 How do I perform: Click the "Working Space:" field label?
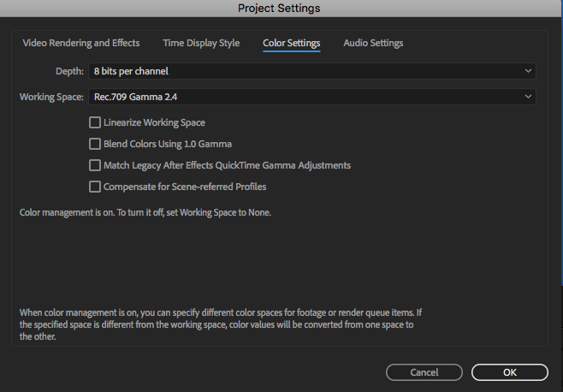tap(51, 97)
